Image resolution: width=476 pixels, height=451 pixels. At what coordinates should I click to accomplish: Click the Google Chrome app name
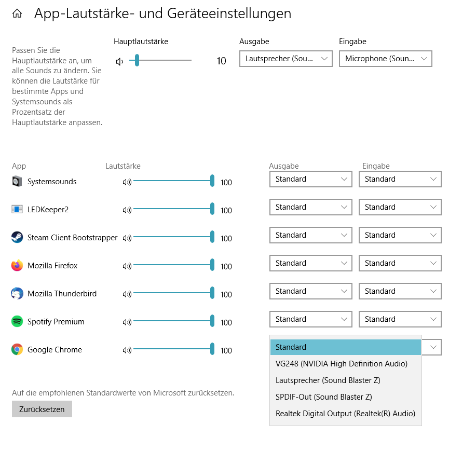(55, 350)
